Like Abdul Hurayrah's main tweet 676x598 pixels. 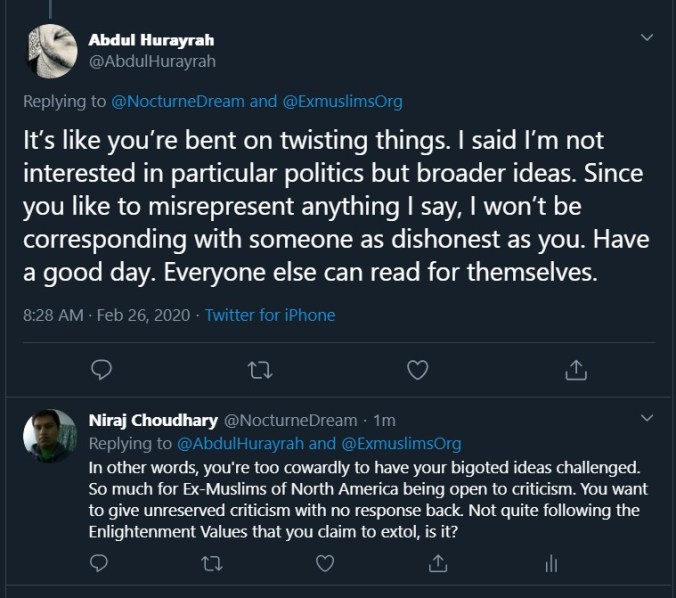coord(417,370)
